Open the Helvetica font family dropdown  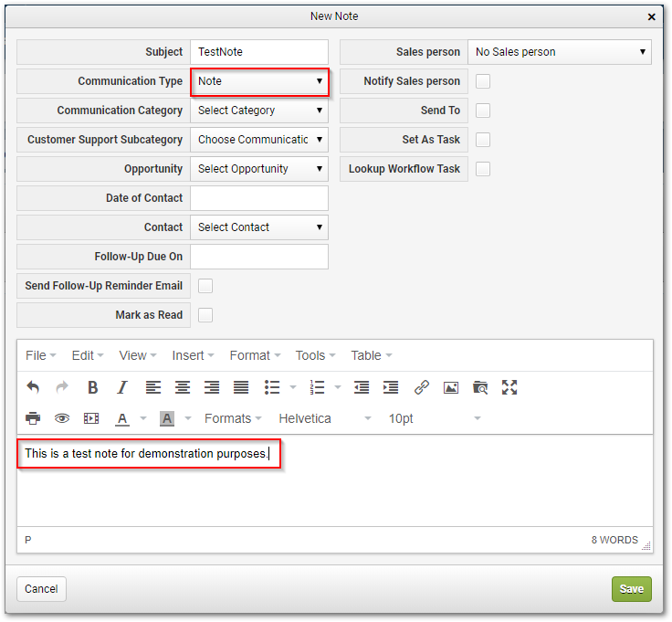325,418
